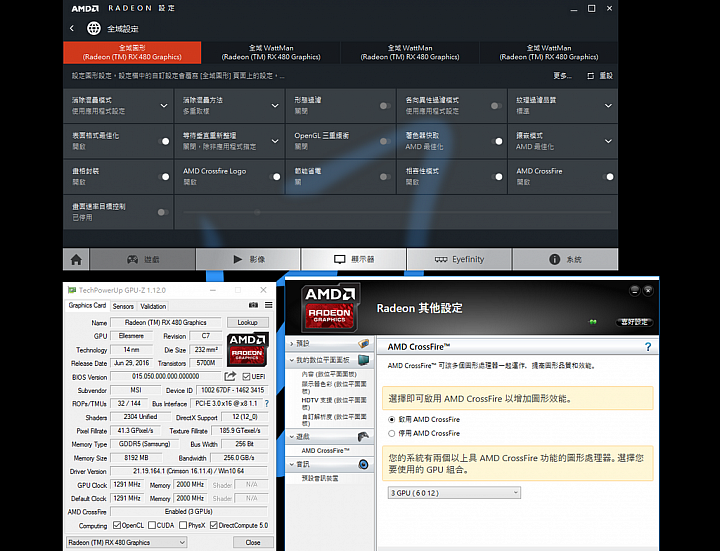The height and width of the screenshot is (551, 720).
Task: Click the gamepad icon in the 遊戲 section
Action: tap(363, 436)
